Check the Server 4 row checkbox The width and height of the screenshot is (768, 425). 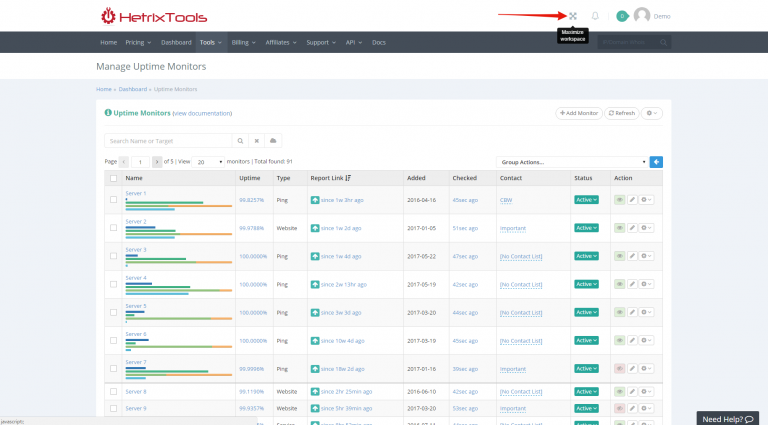114,284
